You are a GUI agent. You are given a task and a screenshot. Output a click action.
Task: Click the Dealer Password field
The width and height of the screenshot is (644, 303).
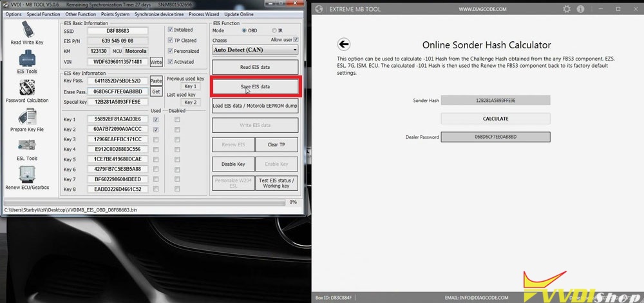pos(495,137)
